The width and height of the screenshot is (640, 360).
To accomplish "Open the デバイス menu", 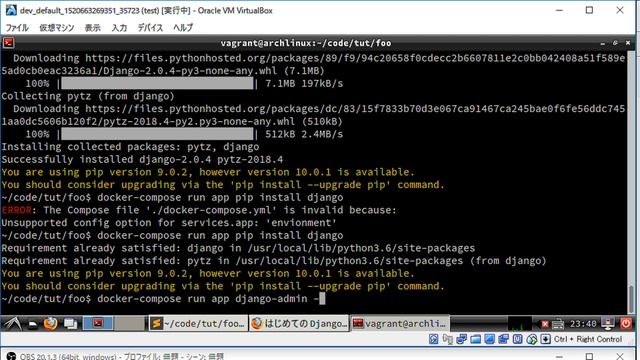I will pyautogui.click(x=150, y=28).
